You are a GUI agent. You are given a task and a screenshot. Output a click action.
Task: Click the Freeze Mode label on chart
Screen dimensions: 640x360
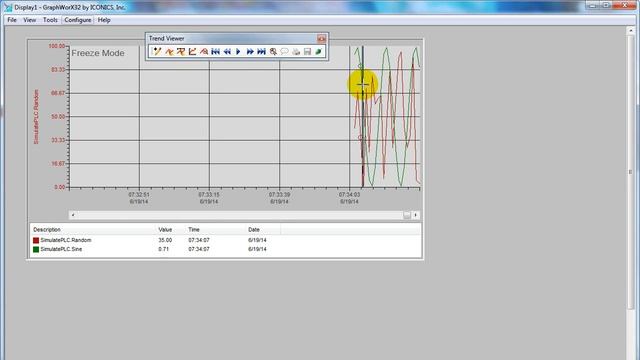(x=98, y=53)
